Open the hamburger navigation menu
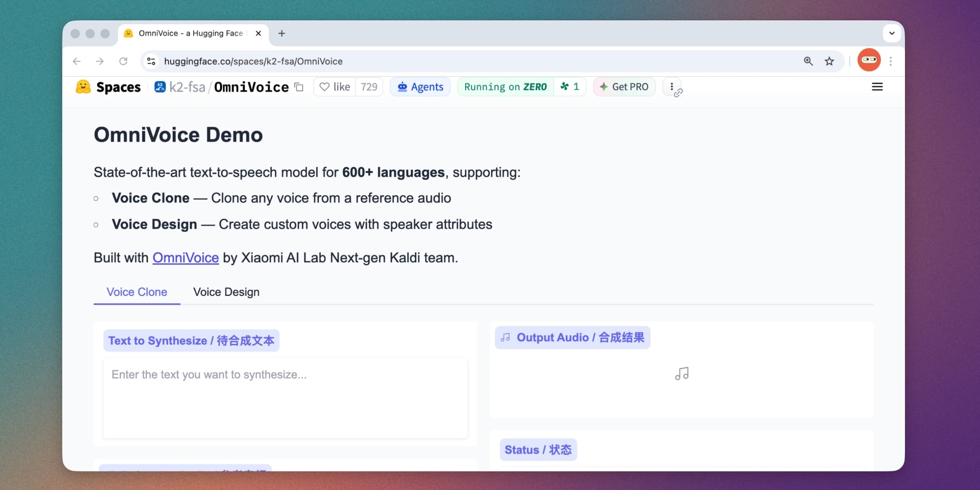This screenshot has height=490, width=980. click(877, 87)
